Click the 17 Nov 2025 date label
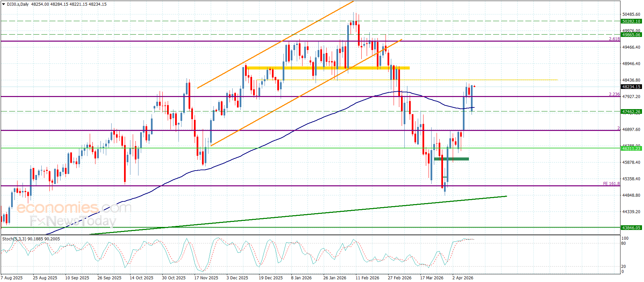Screen dimensions: 644x282 (x=206, y=278)
